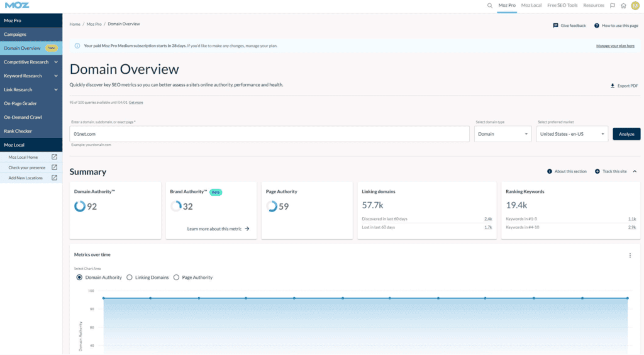Click the Domain Authority score ring
The image size is (644, 355).
[x=80, y=206]
